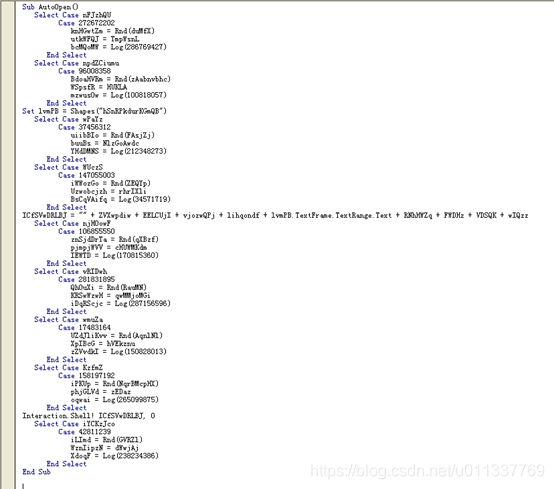Click the line 'Case 272672202'

click(87, 23)
